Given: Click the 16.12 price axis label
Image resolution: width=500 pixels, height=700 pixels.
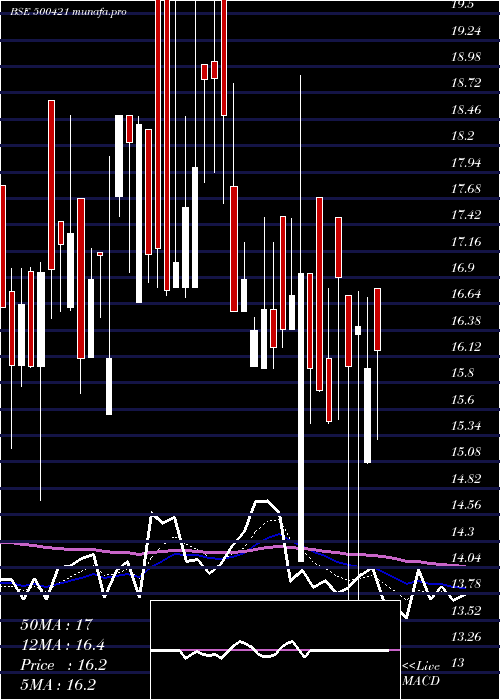Looking at the screenshot, I should point(466,346).
